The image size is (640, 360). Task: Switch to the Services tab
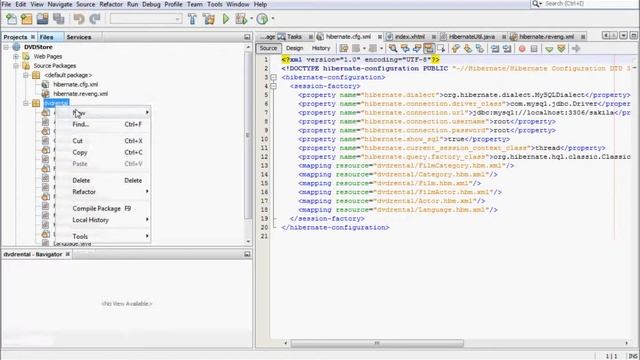[x=79, y=37]
